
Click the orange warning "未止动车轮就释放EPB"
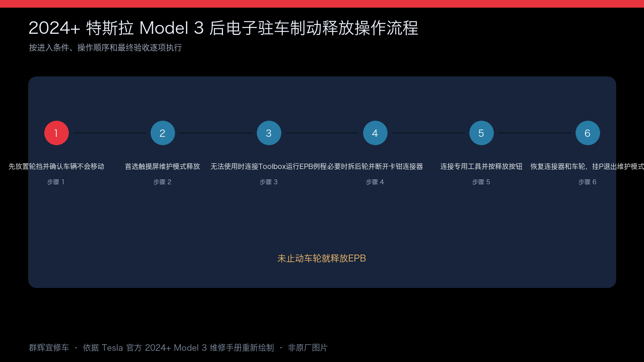pyautogui.click(x=322, y=259)
